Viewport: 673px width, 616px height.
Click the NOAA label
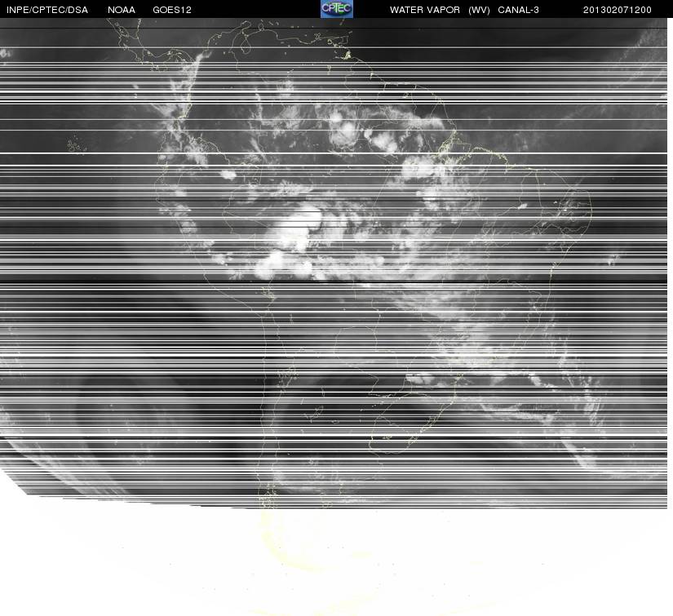(122, 10)
